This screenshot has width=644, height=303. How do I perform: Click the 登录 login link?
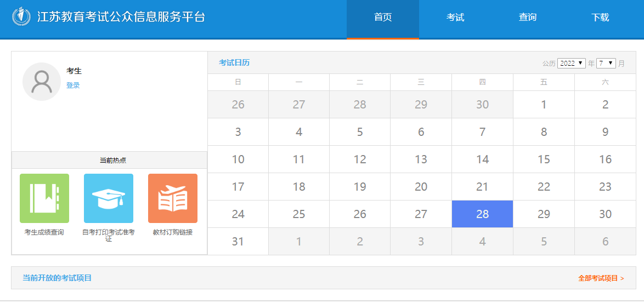(73, 85)
